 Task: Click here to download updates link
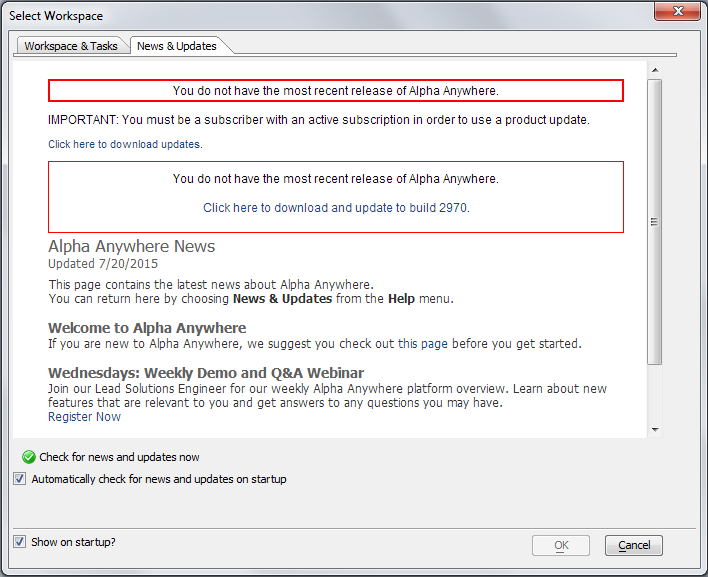(x=125, y=144)
